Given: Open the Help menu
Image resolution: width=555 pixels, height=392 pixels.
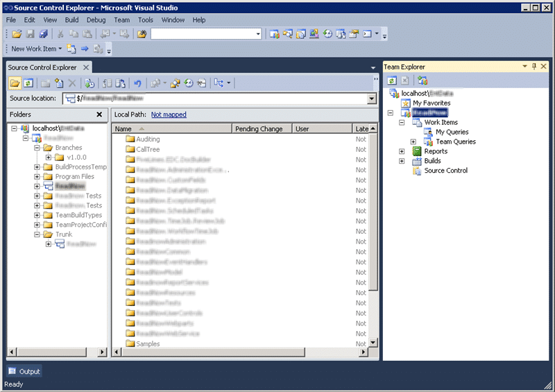Looking at the screenshot, I should tap(199, 20).
